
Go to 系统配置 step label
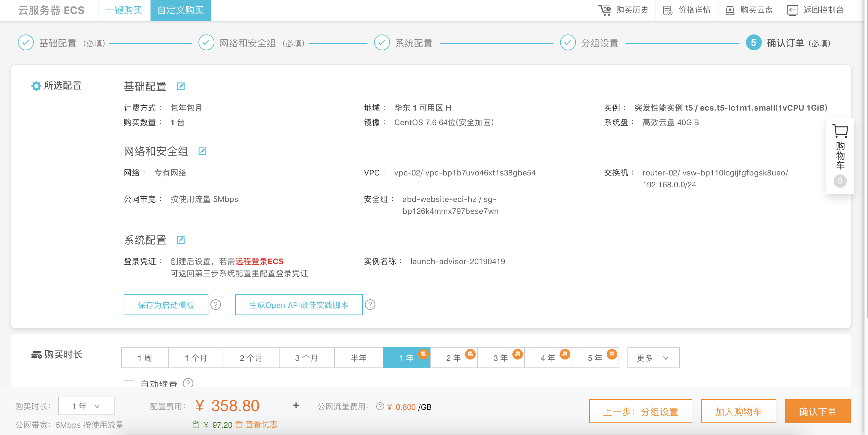pyautogui.click(x=414, y=43)
